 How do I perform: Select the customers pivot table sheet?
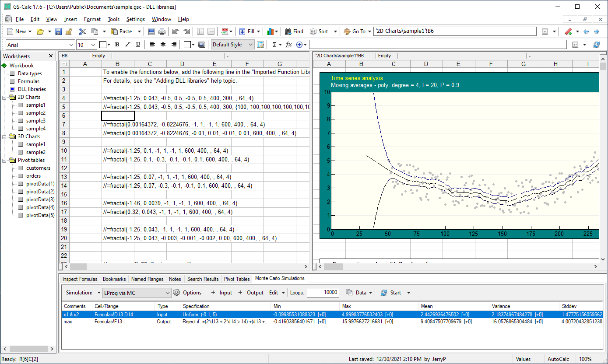point(38,168)
